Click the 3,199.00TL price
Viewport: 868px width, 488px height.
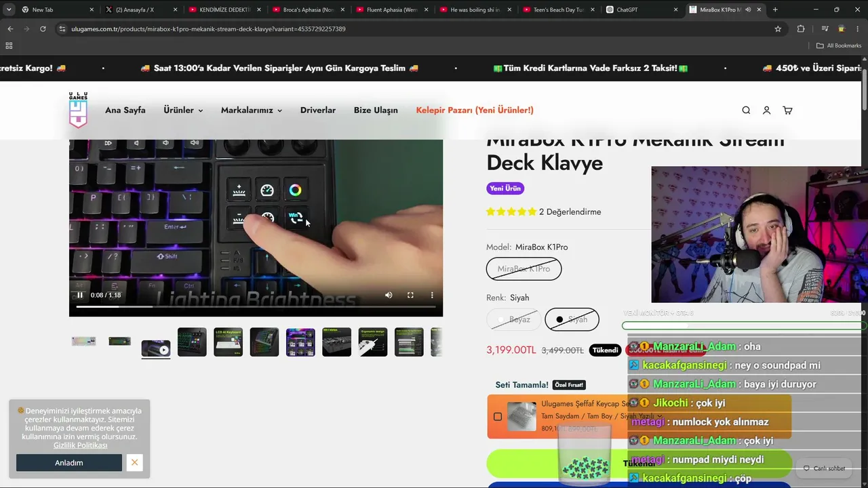pos(511,350)
